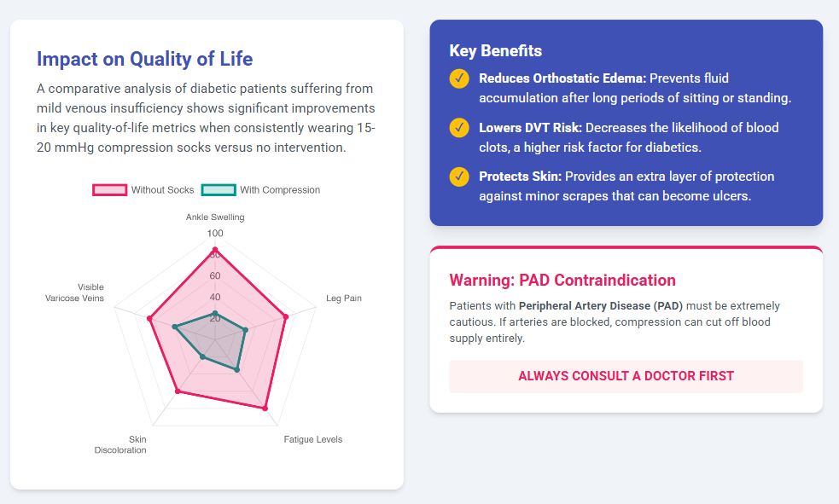
Task: Click the teal Leg Pain data point
Action: coord(246,329)
